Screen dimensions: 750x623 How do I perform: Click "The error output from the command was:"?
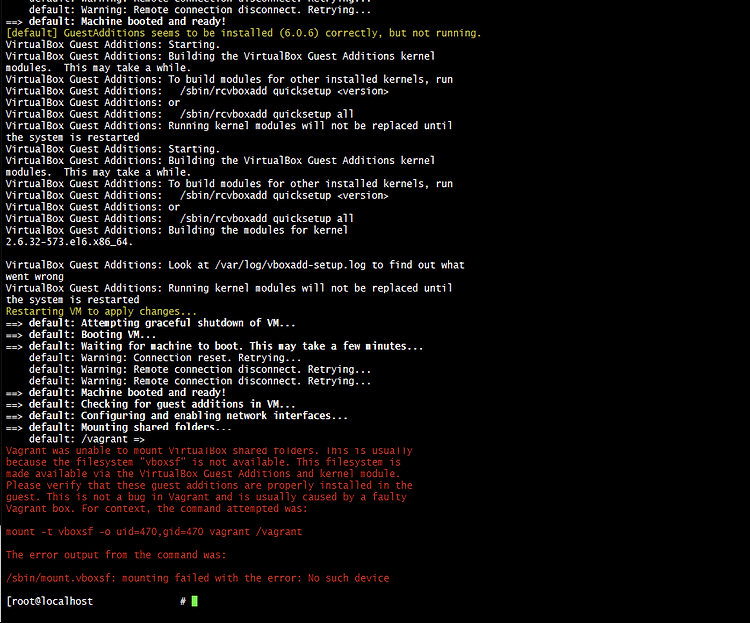coord(116,555)
